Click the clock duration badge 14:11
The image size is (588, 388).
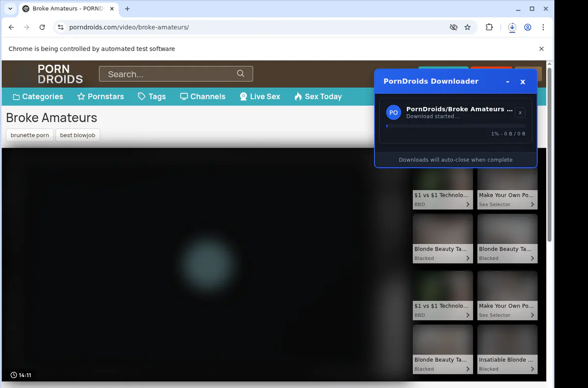[x=21, y=375]
